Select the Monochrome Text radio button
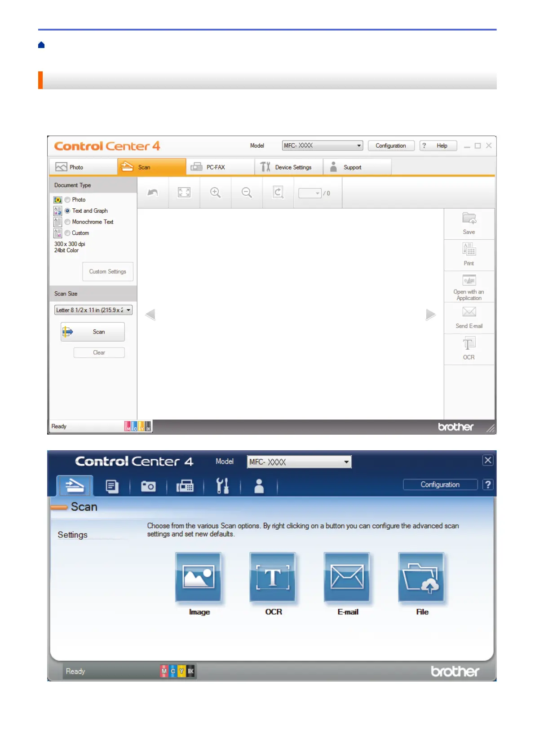 [x=67, y=222]
